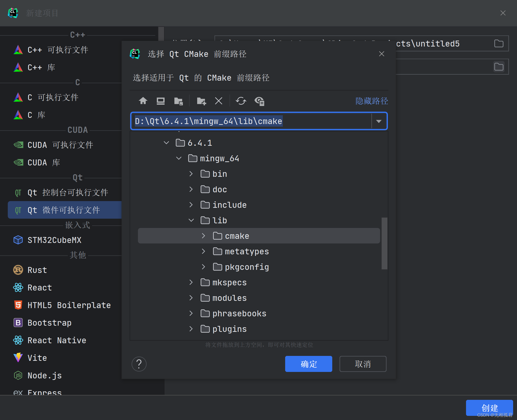Click 隐藏路径 link
The height and width of the screenshot is (420, 517).
(372, 101)
